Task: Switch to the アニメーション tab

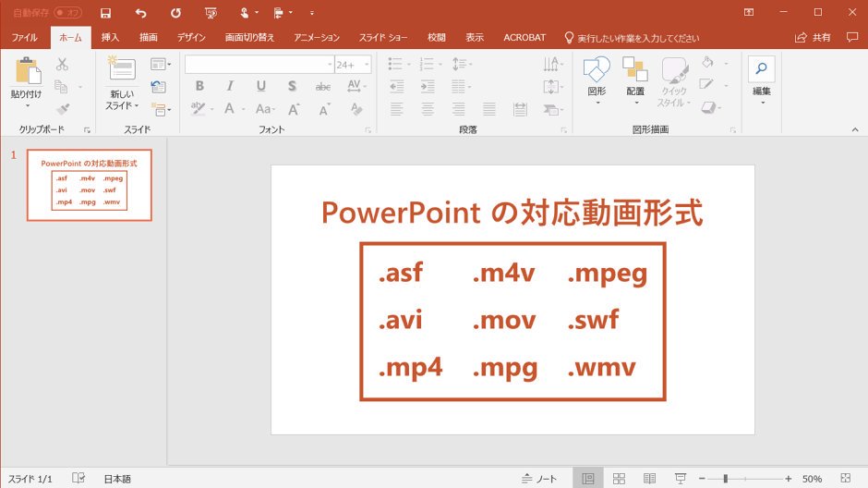Action: point(317,37)
